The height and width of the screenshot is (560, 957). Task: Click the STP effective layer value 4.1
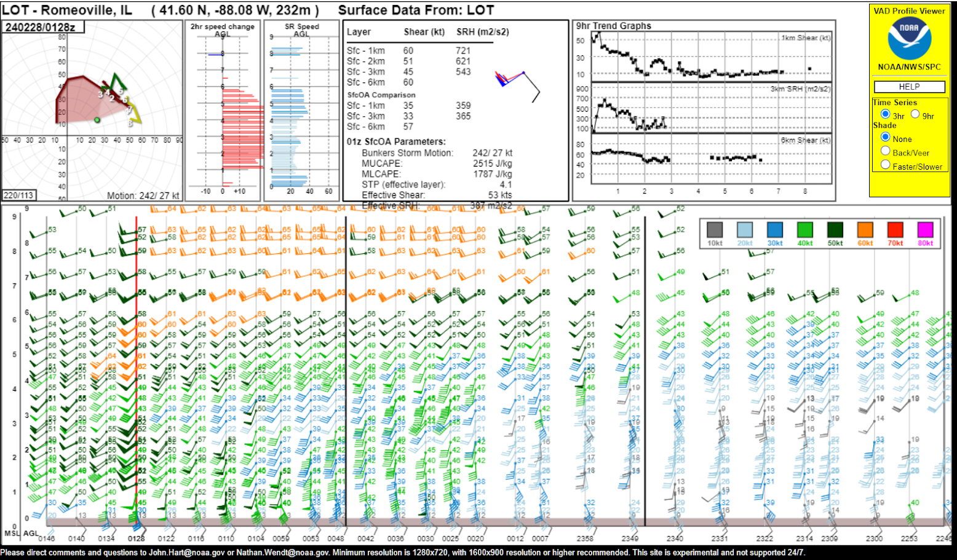[506, 184]
